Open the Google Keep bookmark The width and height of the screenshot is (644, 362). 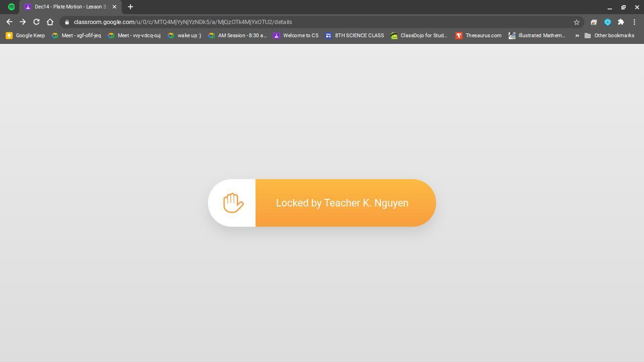tap(25, 35)
